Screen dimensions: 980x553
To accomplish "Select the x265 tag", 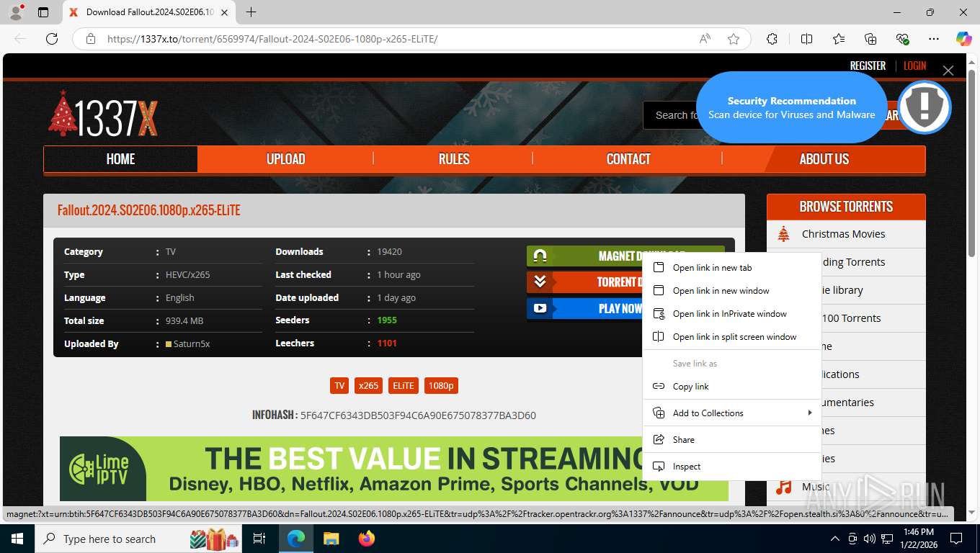I will point(368,385).
